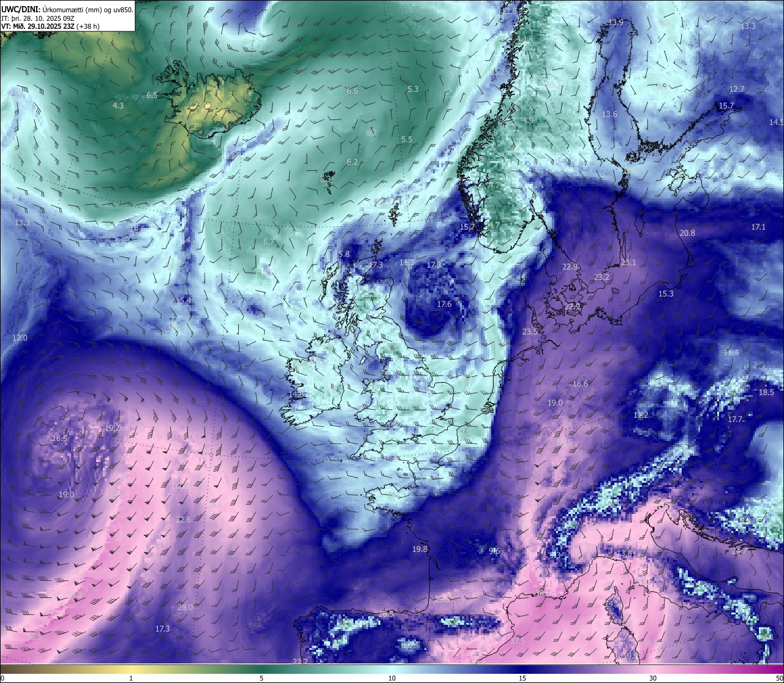Click the 19.8 value near France
The image size is (784, 683).
point(420,549)
